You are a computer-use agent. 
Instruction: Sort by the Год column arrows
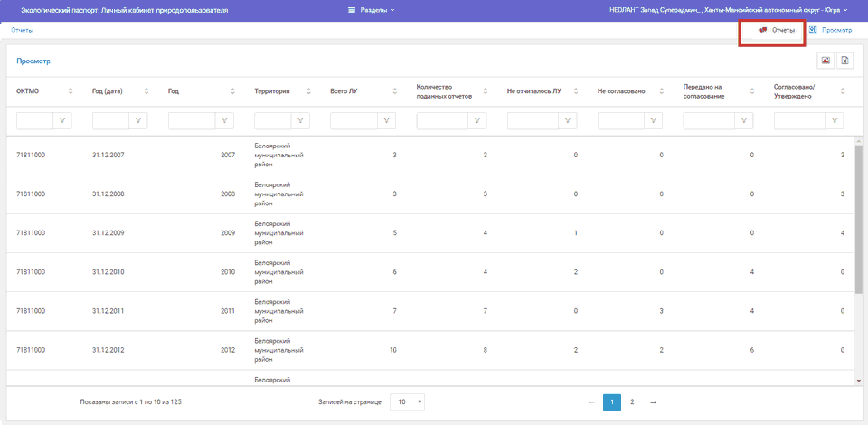233,91
